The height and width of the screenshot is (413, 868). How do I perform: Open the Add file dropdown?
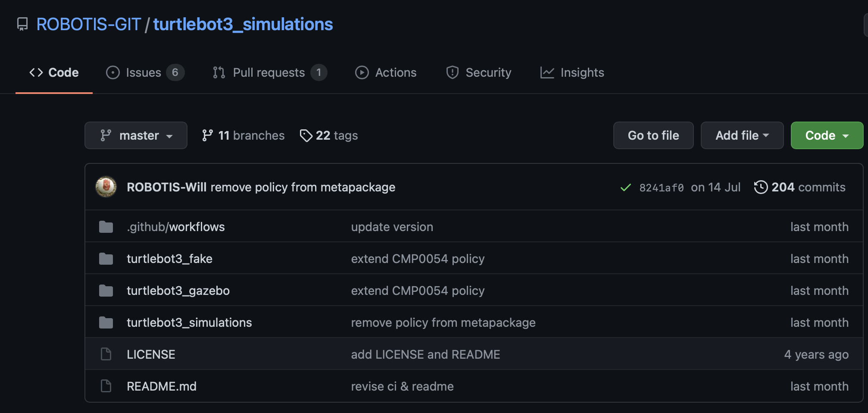point(742,135)
